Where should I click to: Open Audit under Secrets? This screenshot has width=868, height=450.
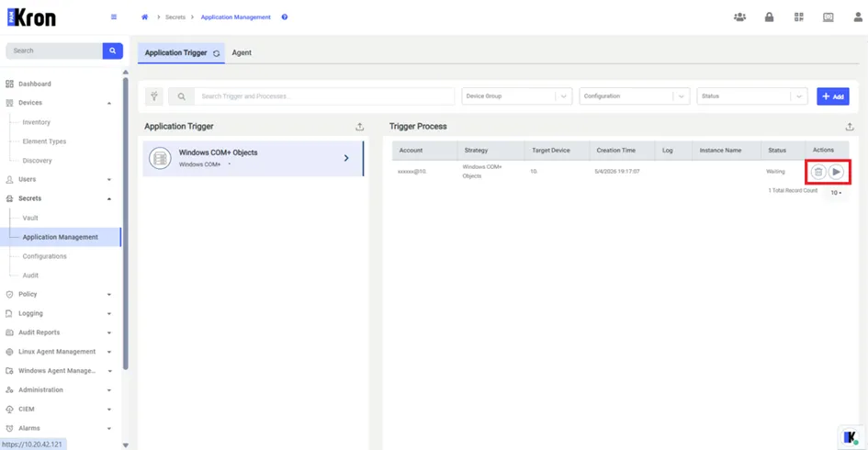[x=30, y=276]
